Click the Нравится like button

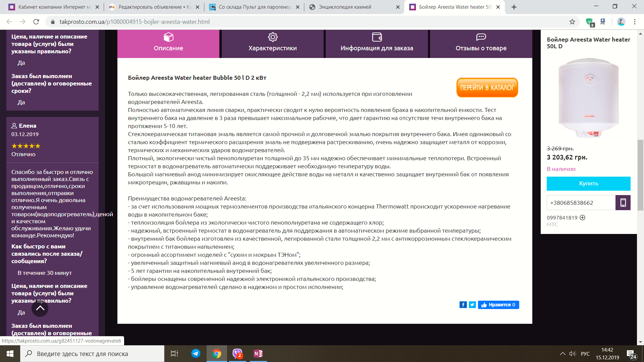click(498, 305)
